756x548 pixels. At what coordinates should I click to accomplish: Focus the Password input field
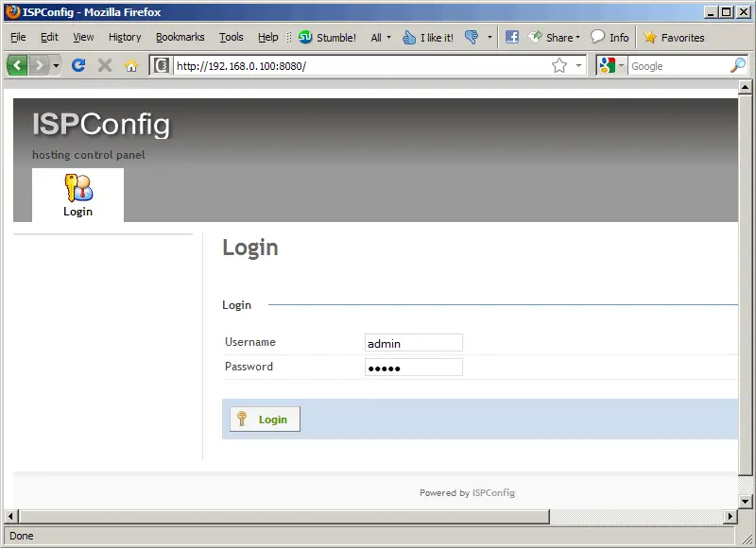(413, 368)
